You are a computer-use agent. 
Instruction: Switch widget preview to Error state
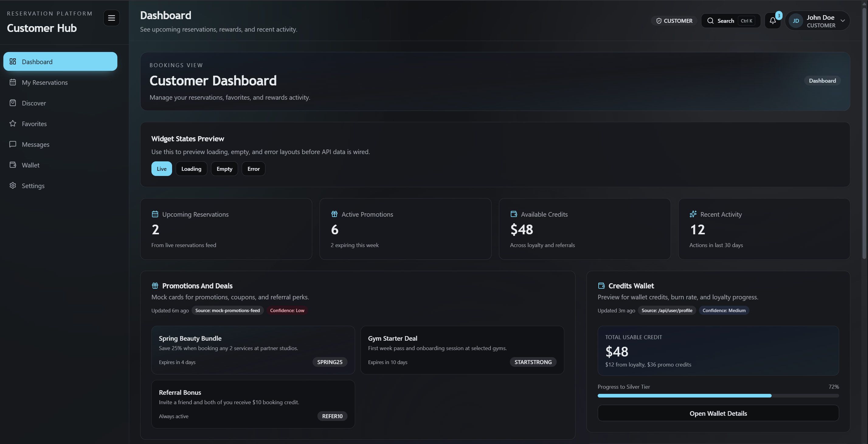pyautogui.click(x=253, y=168)
